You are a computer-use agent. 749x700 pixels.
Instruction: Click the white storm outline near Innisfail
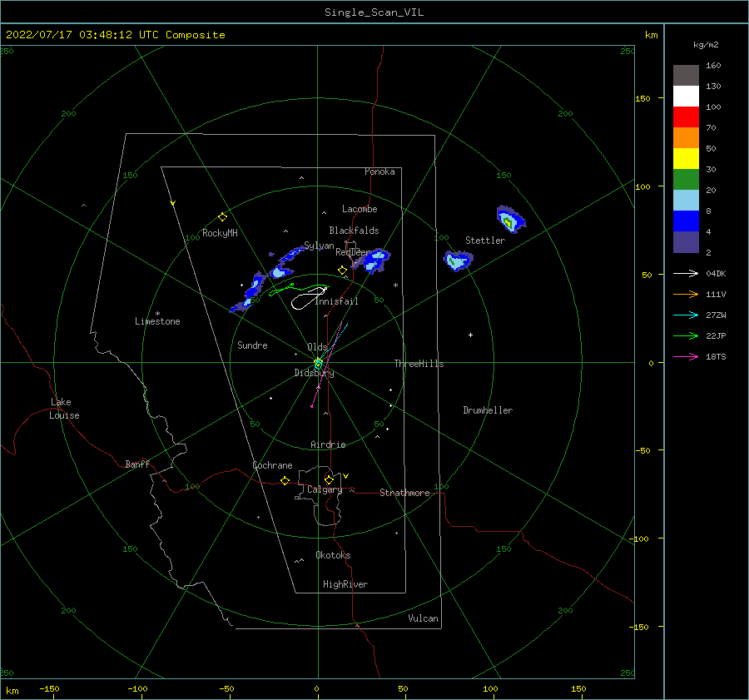pos(309,299)
